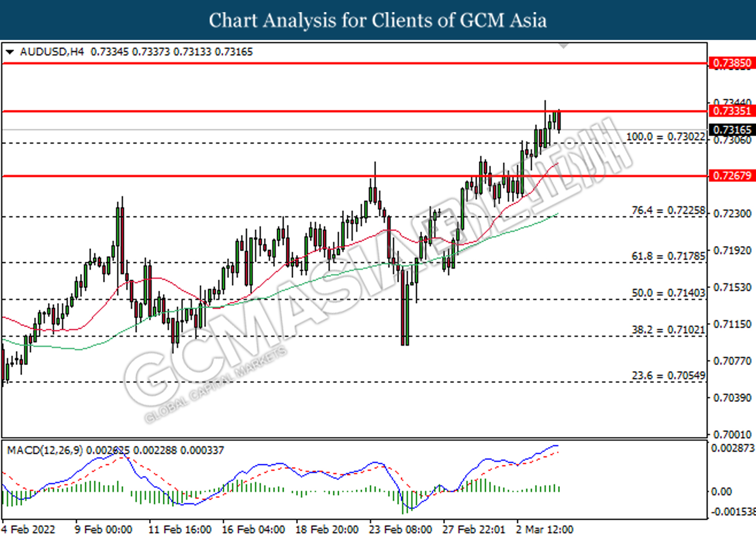Select price axis value 0.72300

click(732, 214)
